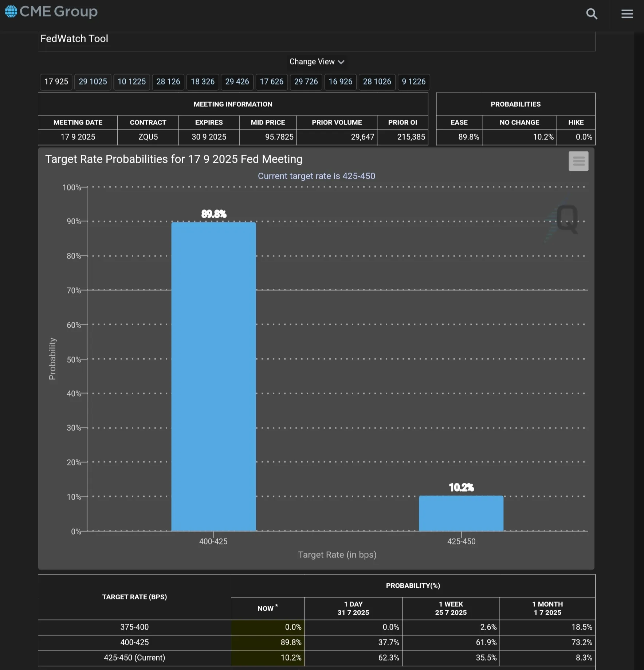Switch to the 18 326 meeting tab
This screenshot has height=670, width=644.
(x=203, y=82)
